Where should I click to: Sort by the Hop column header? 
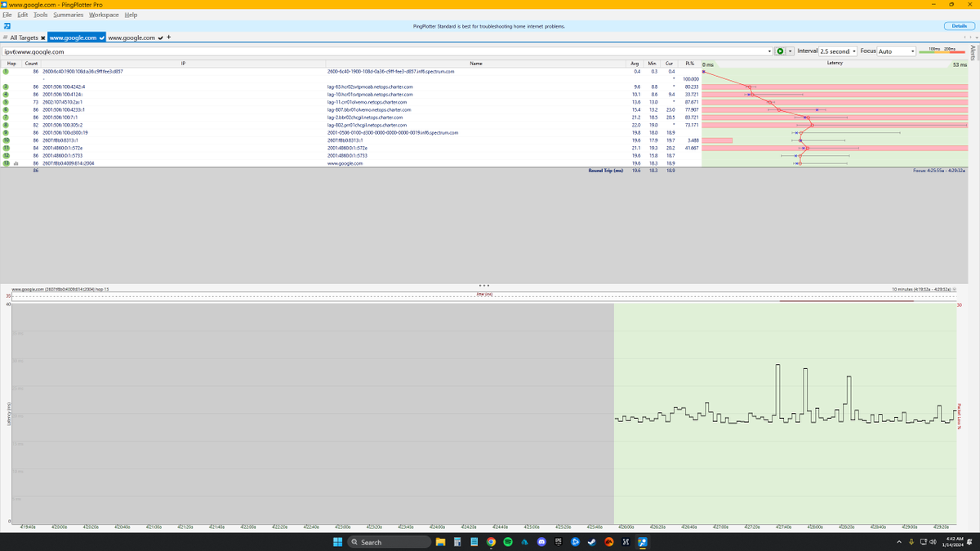pos(11,63)
